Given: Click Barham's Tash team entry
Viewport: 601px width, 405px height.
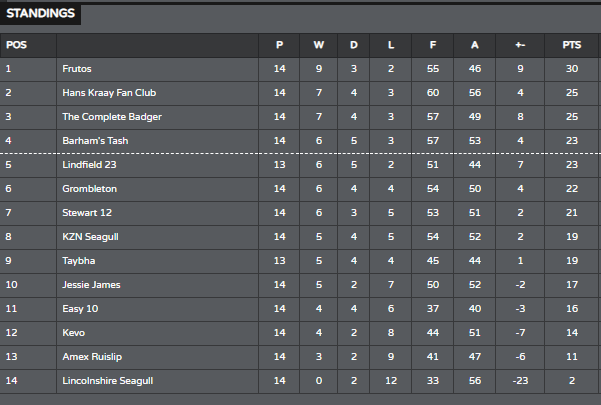Looking at the screenshot, I should click(x=95, y=141).
